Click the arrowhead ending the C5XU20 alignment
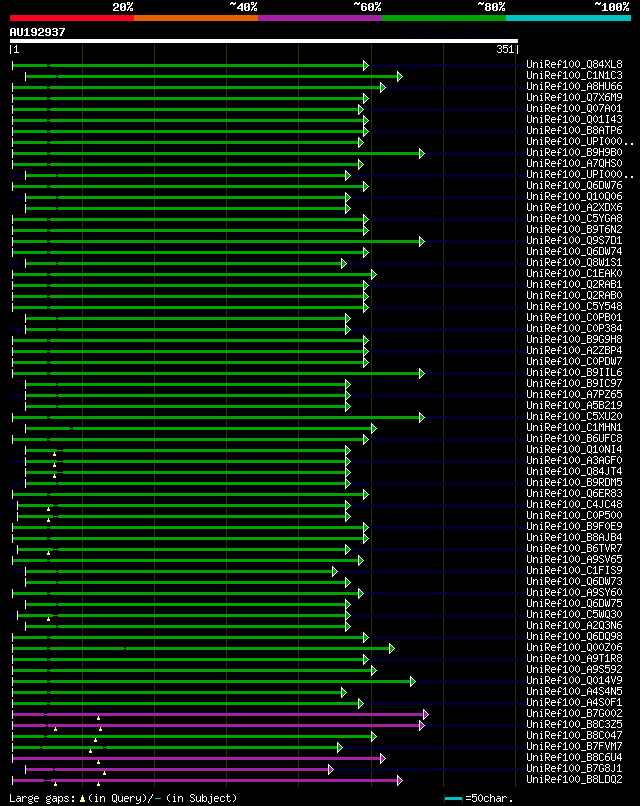This screenshot has height=806, width=640. tap(422, 417)
